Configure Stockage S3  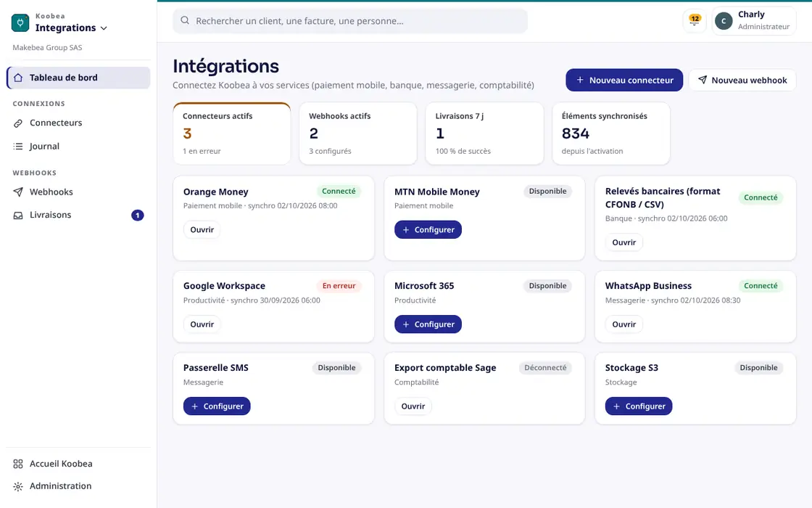639,406
